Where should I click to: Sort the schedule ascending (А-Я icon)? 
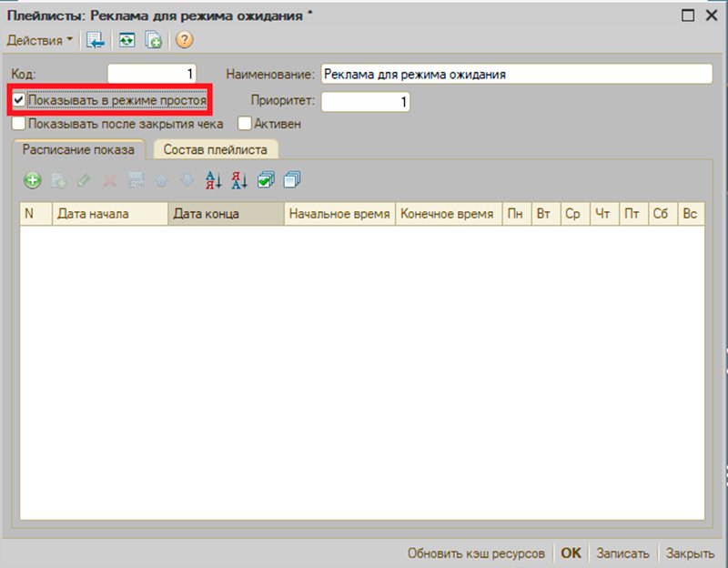pyautogui.click(x=214, y=180)
